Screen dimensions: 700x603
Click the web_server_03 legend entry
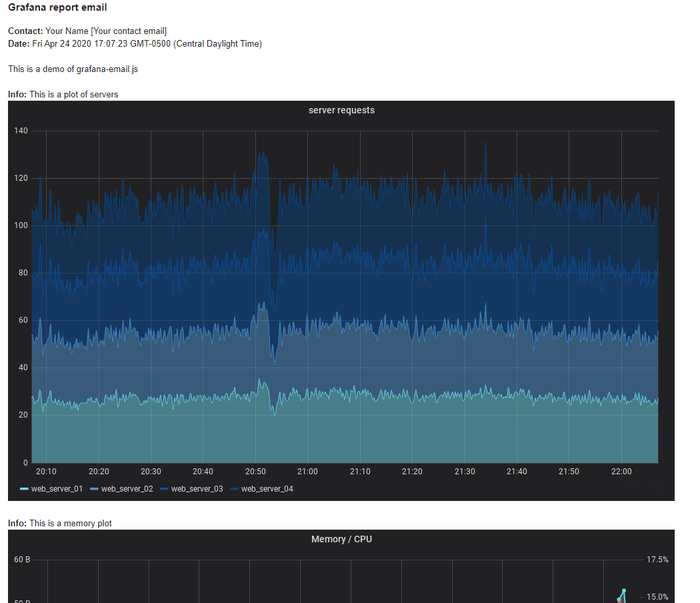click(191, 489)
